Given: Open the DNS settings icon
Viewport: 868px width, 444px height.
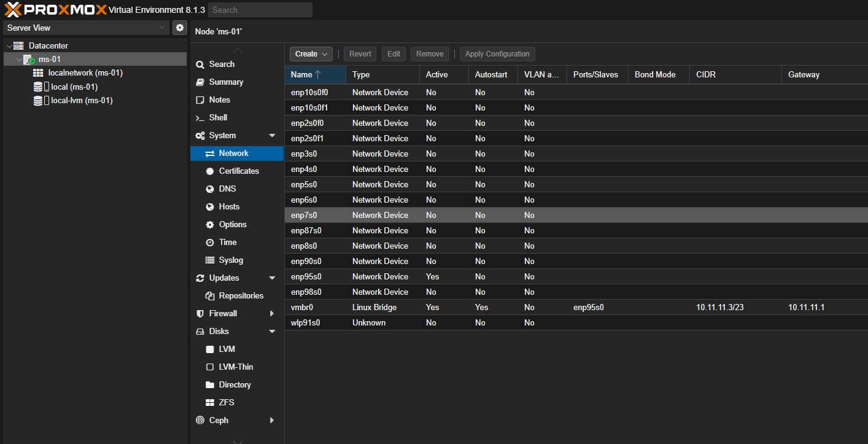Looking at the screenshot, I should click(x=209, y=189).
